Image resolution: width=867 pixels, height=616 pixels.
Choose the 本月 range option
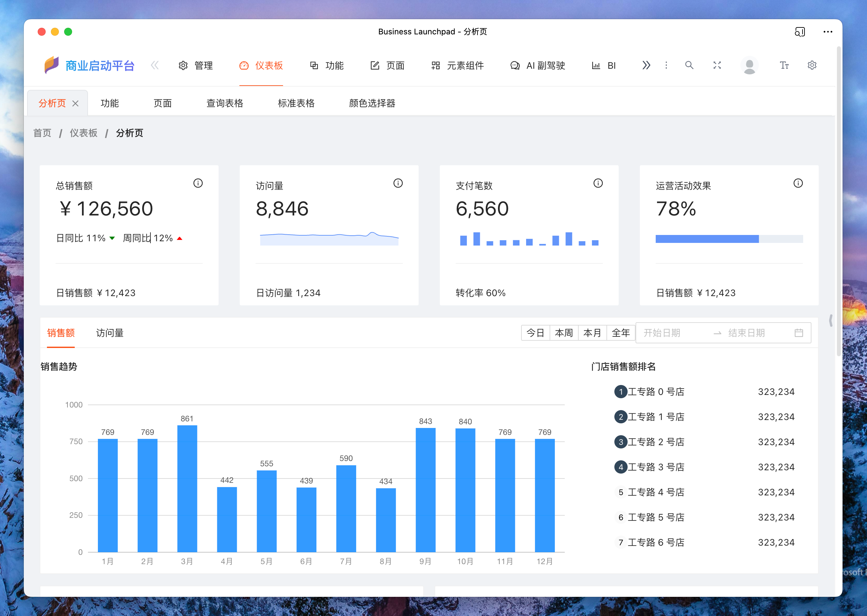592,333
